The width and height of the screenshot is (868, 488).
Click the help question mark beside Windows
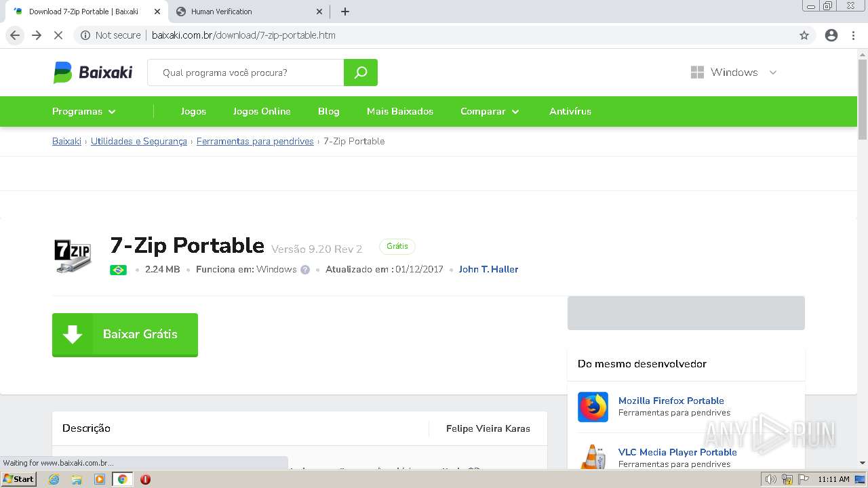point(305,270)
